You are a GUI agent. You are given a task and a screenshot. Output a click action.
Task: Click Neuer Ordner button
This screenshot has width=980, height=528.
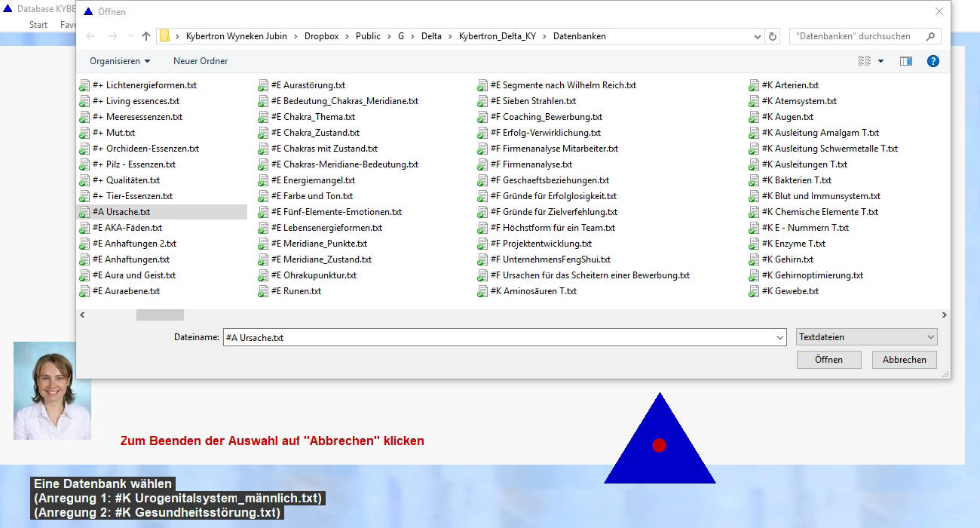pos(201,61)
